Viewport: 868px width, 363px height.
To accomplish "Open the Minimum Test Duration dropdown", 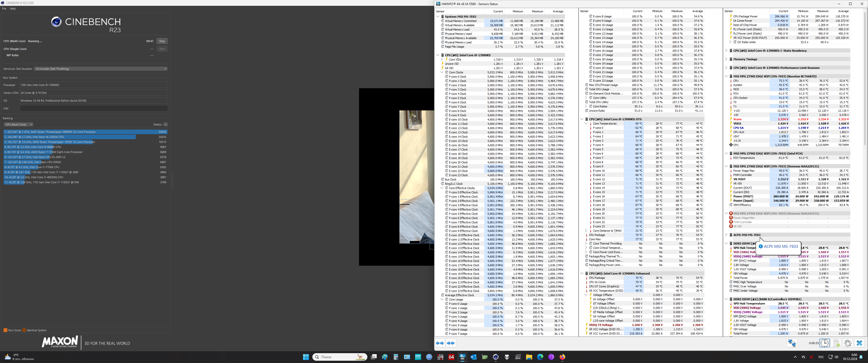I will pos(100,69).
